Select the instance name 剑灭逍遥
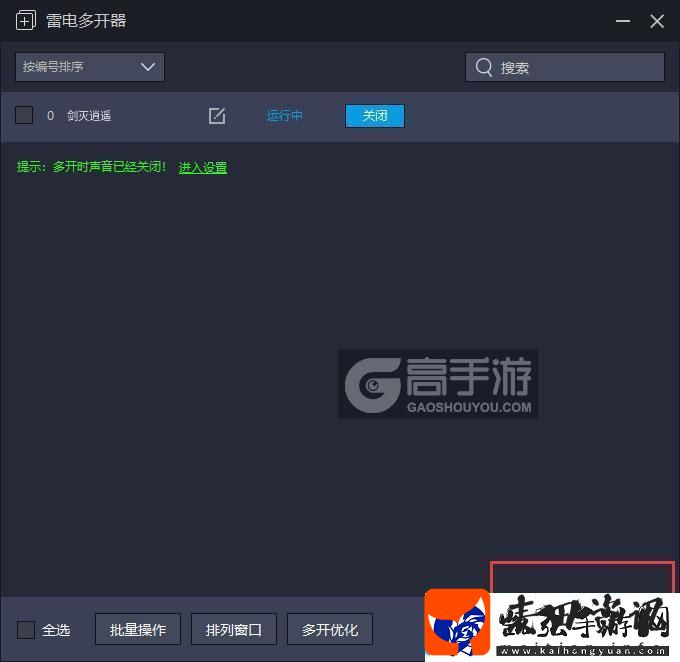Viewport: 680px width, 662px height. coord(89,116)
